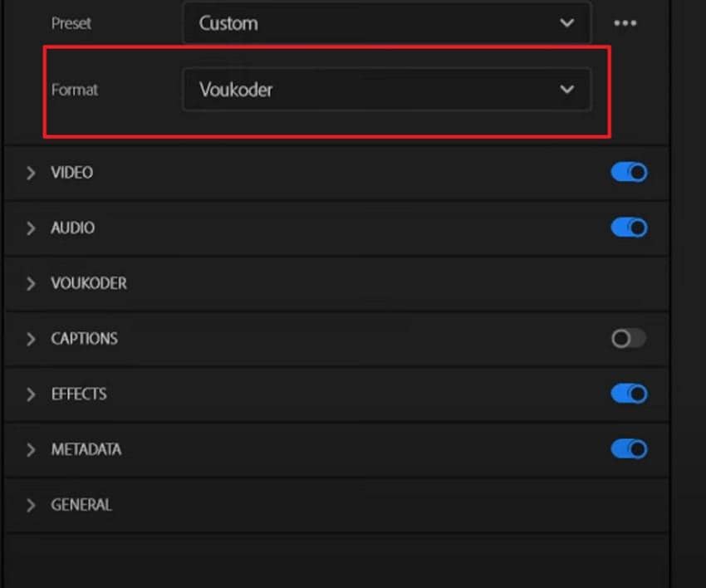
Task: Click the Format dropdown chevron arrow
Action: point(567,90)
